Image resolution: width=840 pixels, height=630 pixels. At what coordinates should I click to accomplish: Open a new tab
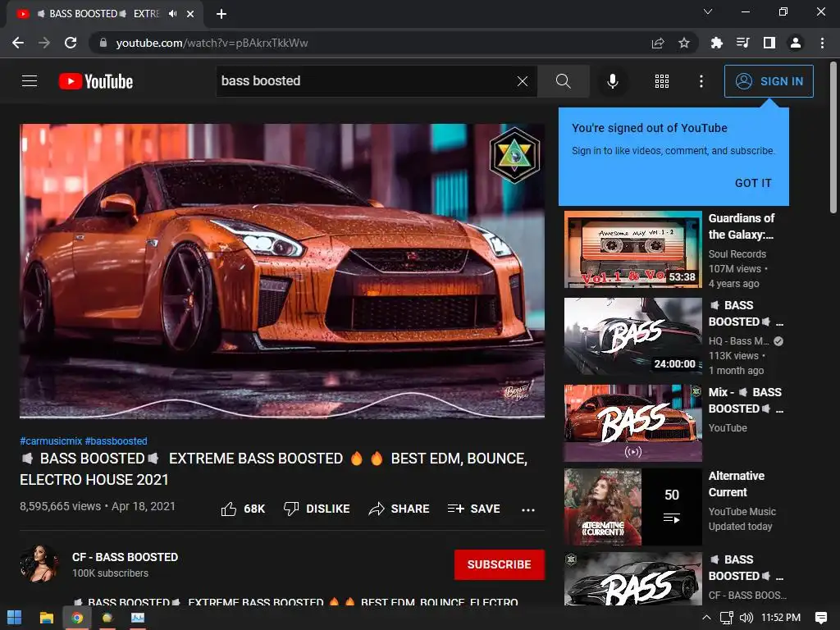pos(221,14)
